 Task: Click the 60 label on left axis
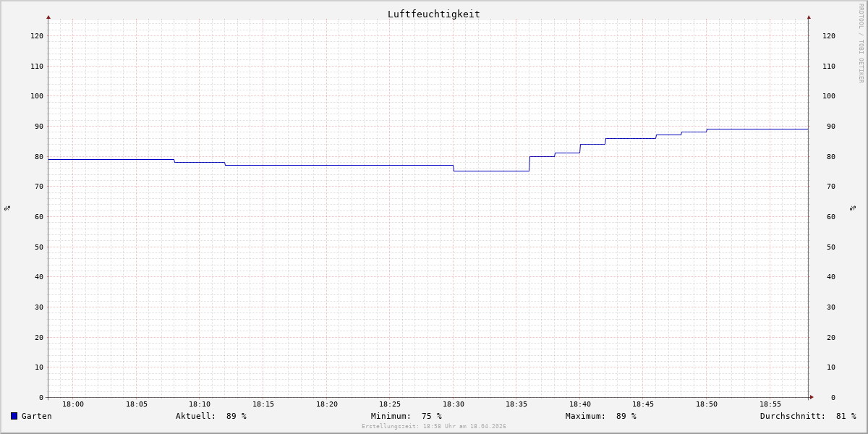click(39, 216)
